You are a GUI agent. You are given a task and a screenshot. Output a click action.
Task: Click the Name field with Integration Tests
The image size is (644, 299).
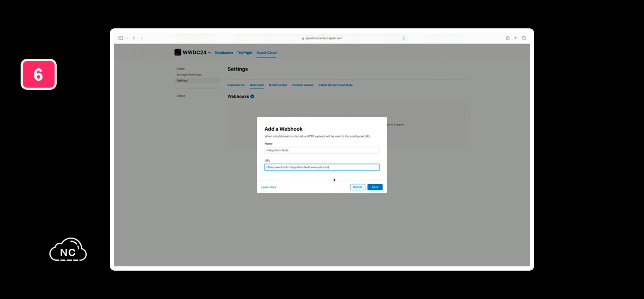(x=322, y=150)
